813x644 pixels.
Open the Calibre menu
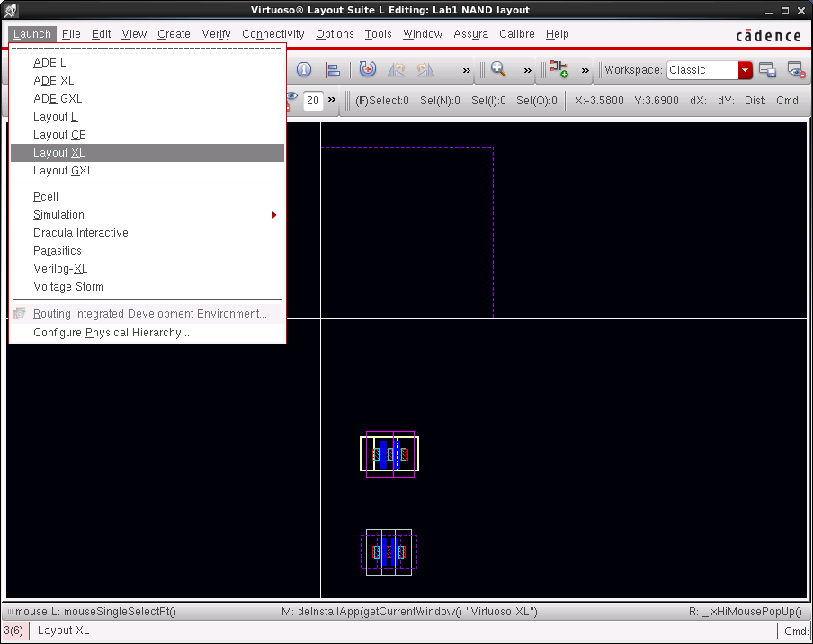click(517, 34)
